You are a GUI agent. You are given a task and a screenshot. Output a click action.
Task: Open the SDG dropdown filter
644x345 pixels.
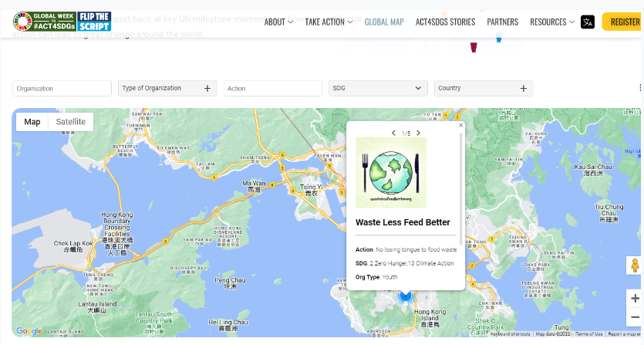click(378, 88)
